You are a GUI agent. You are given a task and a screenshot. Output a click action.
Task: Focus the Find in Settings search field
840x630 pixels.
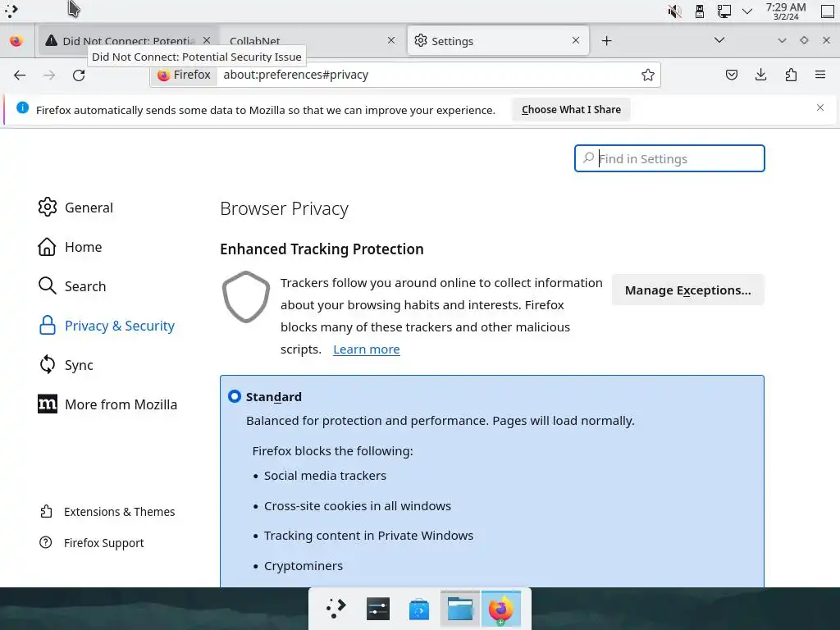coord(669,158)
